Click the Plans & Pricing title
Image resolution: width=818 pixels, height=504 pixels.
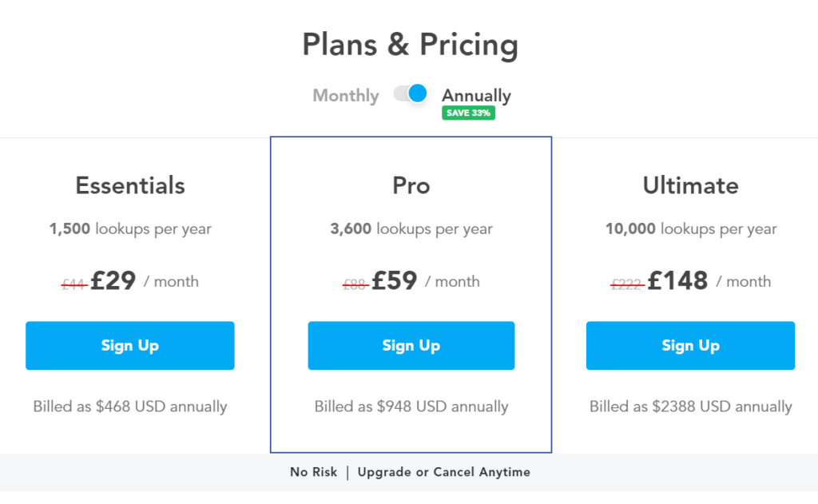(410, 45)
